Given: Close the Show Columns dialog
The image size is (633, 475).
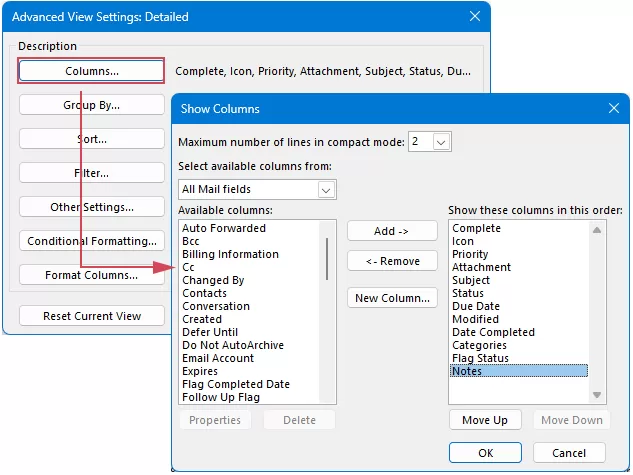Looking at the screenshot, I should 614,108.
